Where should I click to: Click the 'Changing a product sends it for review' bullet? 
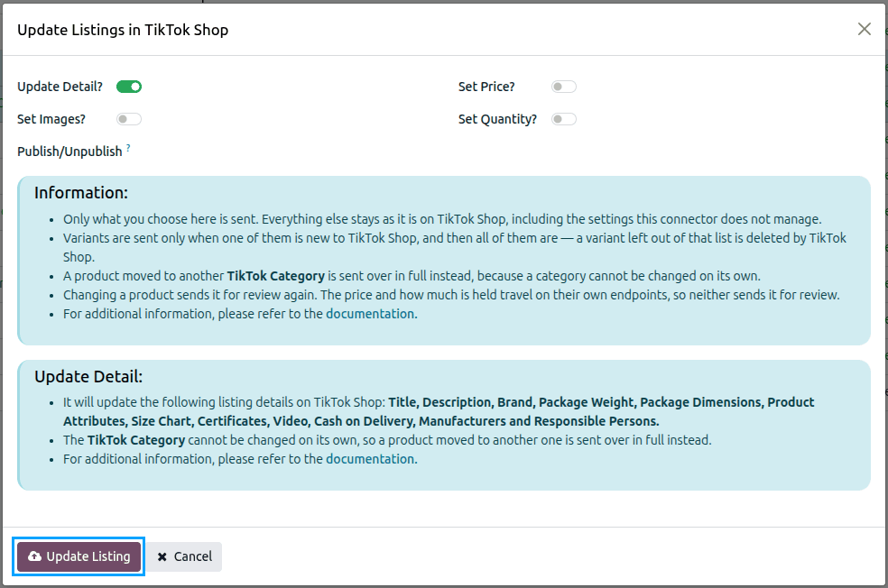click(x=451, y=295)
